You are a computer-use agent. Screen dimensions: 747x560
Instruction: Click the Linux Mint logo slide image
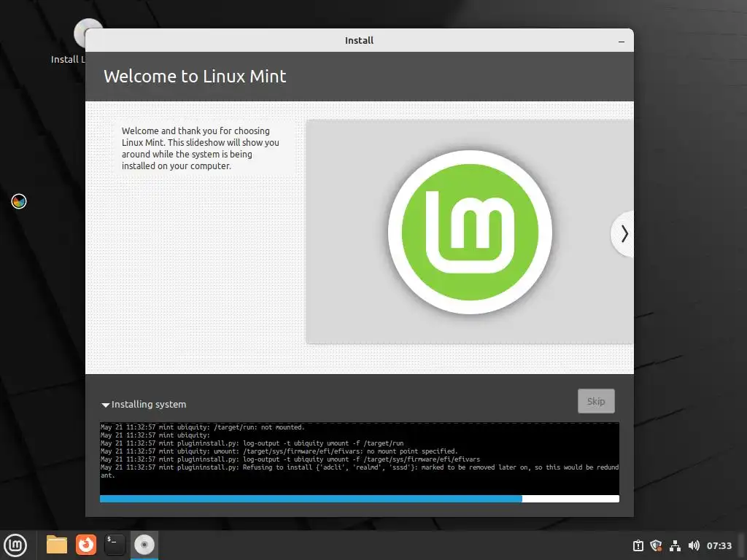point(470,232)
